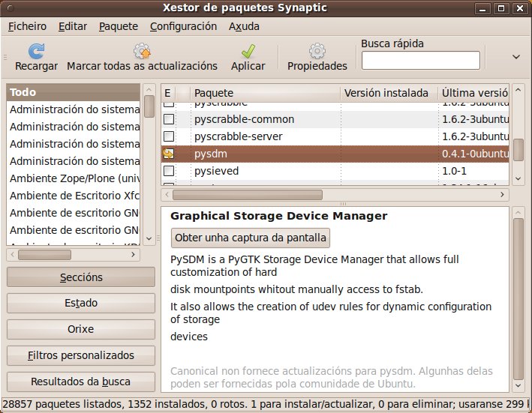Click description pane scroll-up arrow
The width and height of the screenshot is (532, 413).
click(x=518, y=213)
